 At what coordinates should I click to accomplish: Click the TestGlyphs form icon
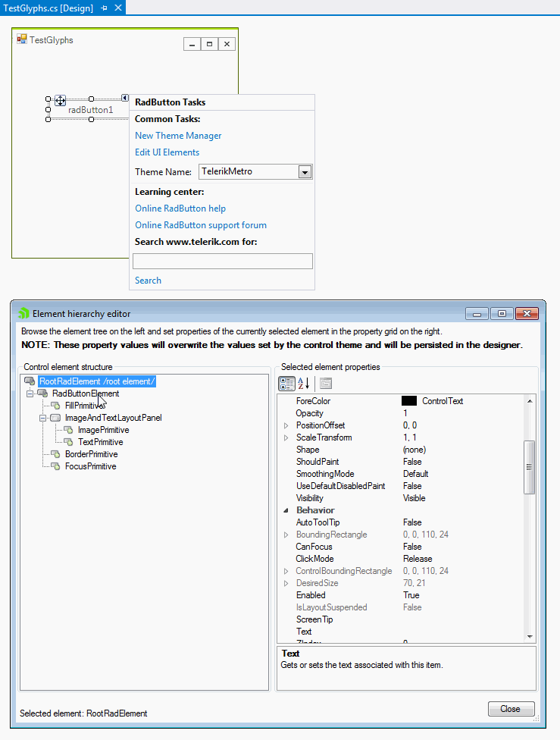[x=22, y=39]
